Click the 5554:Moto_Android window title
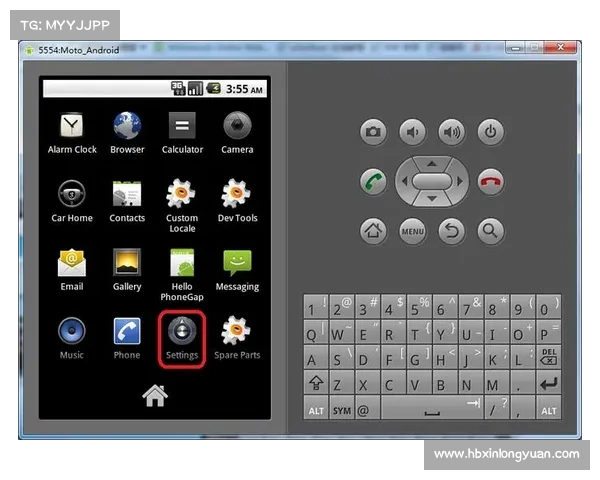The height and width of the screenshot is (480, 600). click(x=78, y=50)
